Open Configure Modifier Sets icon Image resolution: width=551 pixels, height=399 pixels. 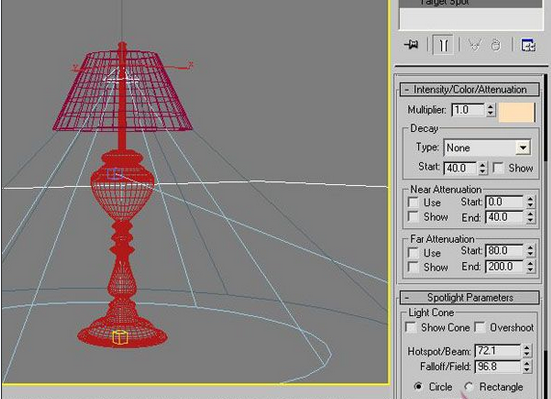[528, 45]
